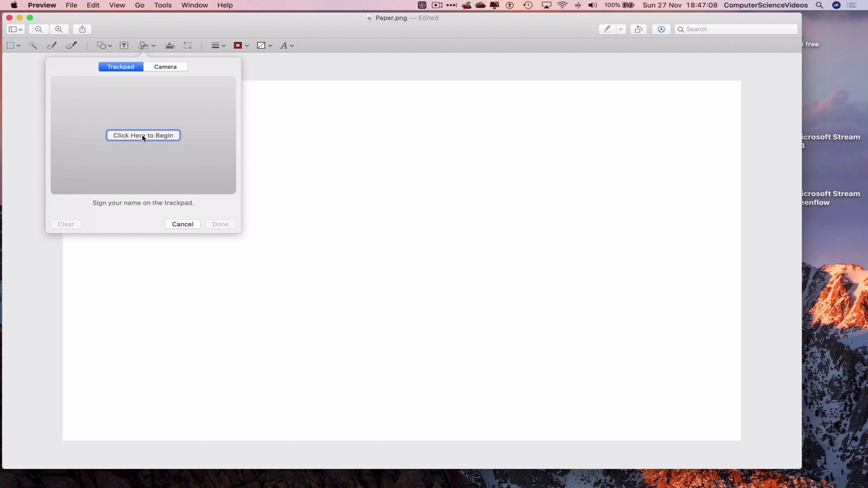Click Clear in the signature panel
The image size is (868, 488).
pyautogui.click(x=66, y=224)
